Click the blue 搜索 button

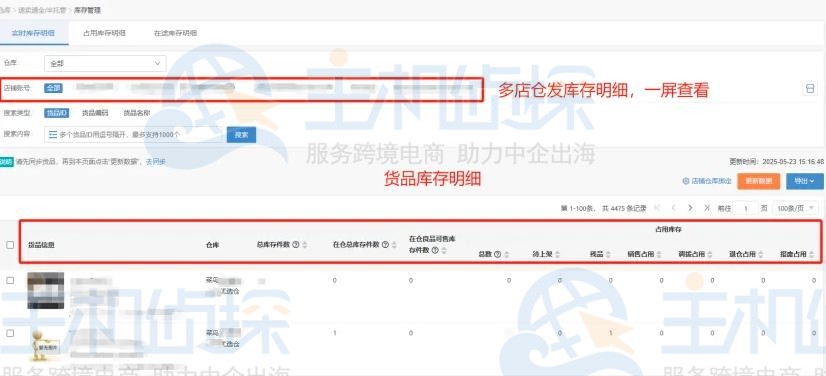click(x=241, y=135)
